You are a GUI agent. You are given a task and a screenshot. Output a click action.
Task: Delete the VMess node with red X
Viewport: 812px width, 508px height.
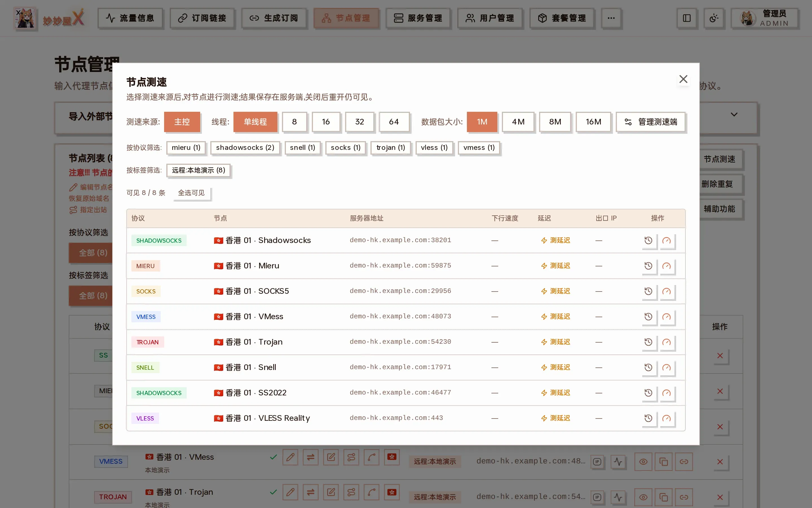720,462
